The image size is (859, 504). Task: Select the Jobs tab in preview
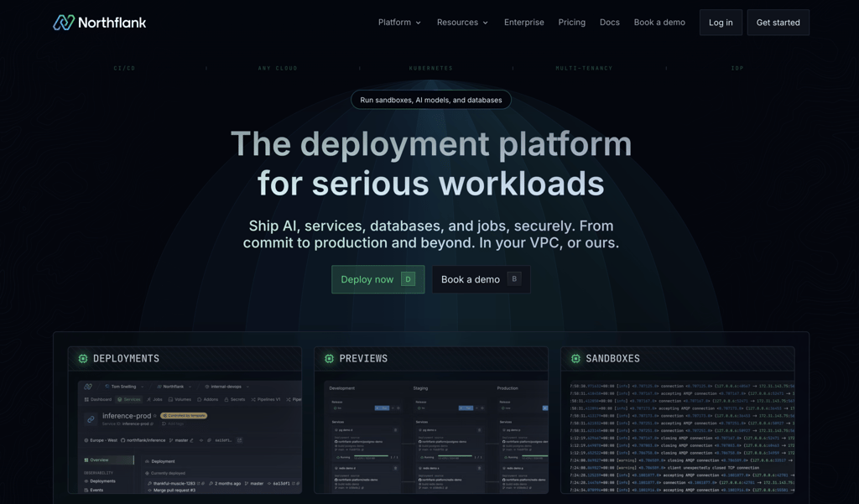pyautogui.click(x=154, y=399)
